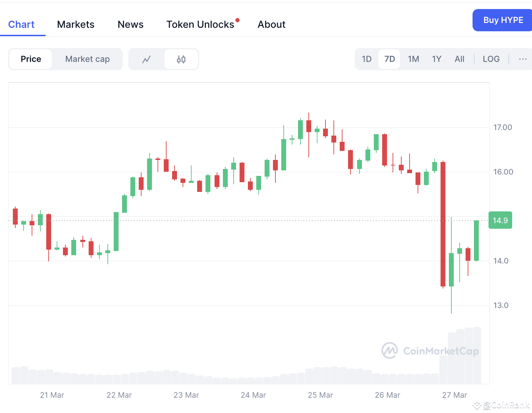Expand more chart settings via ellipsis
This screenshot has width=532, height=413.
(x=523, y=59)
